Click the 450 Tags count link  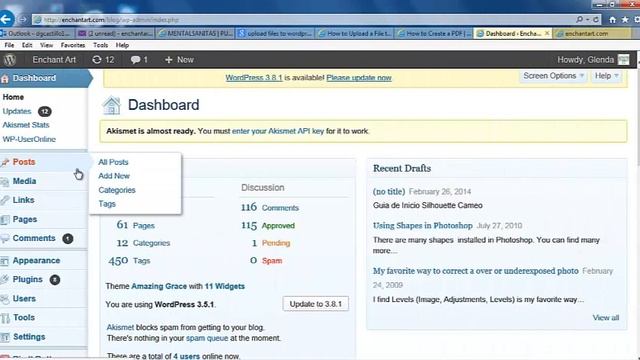coord(129,261)
